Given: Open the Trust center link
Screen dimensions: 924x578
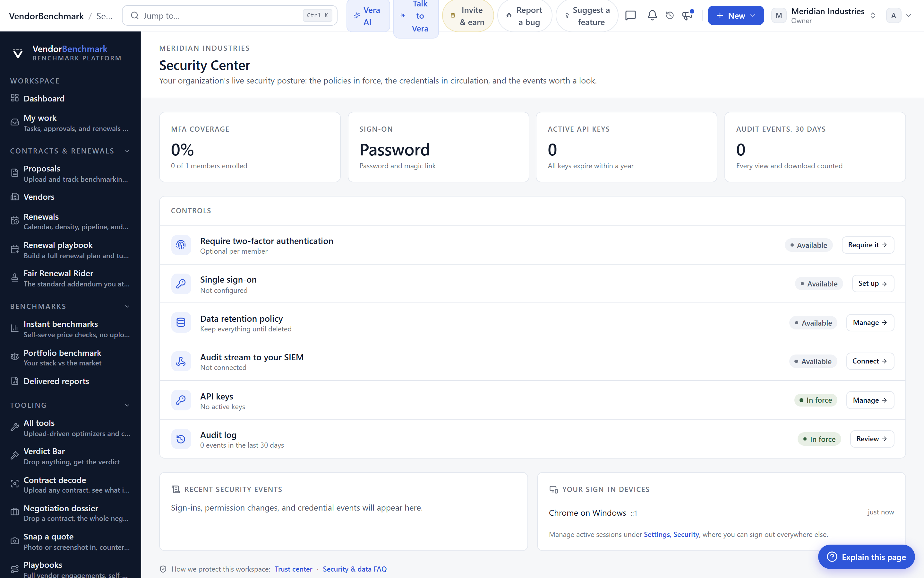Looking at the screenshot, I should pos(293,569).
